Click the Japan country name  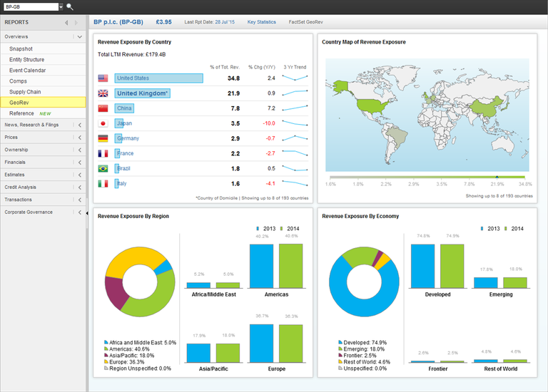(124, 123)
